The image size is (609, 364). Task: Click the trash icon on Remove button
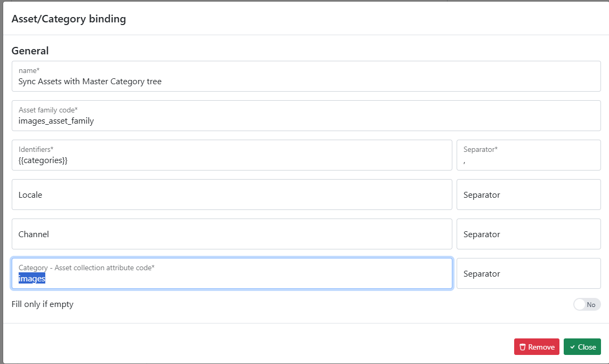coord(523,347)
